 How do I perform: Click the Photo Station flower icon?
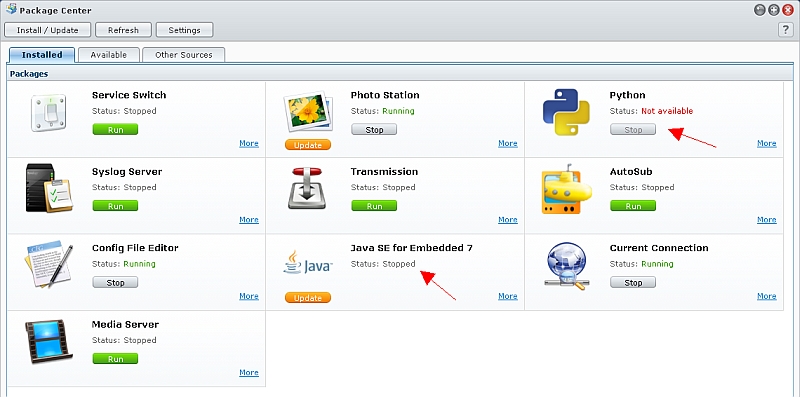click(x=308, y=111)
